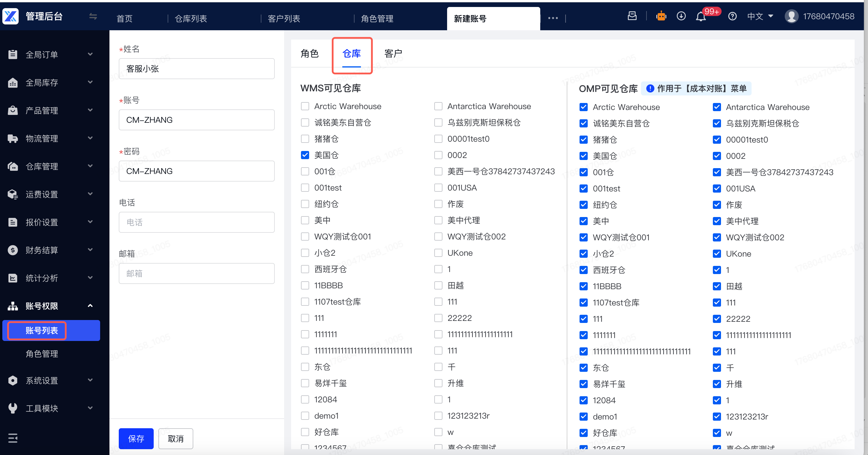Uncheck Antarctica Warehouse under OMP可见仓库
This screenshot has height=455, width=868.
(x=717, y=107)
